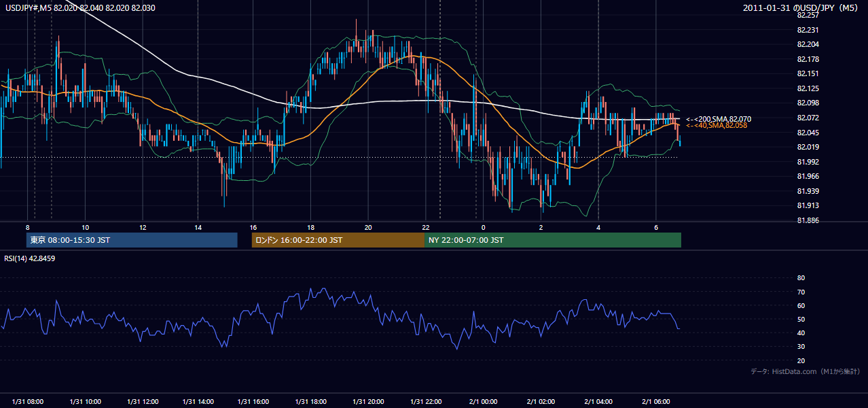This screenshot has height=408, width=868.
Task: Click the 1/31 10:00 time label
Action: (x=85, y=402)
